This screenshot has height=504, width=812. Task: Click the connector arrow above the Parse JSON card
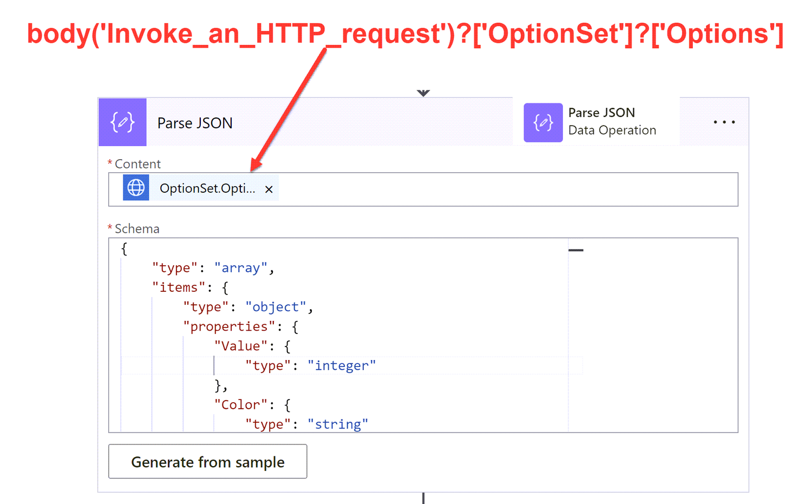click(x=423, y=93)
